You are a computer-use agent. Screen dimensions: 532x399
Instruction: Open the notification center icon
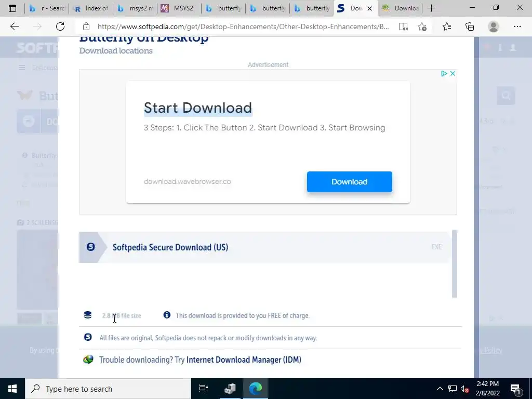[x=516, y=389]
